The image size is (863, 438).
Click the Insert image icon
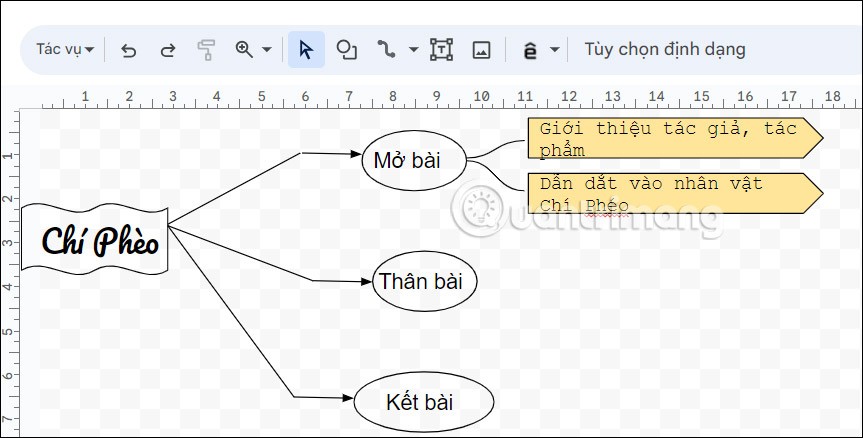481,49
